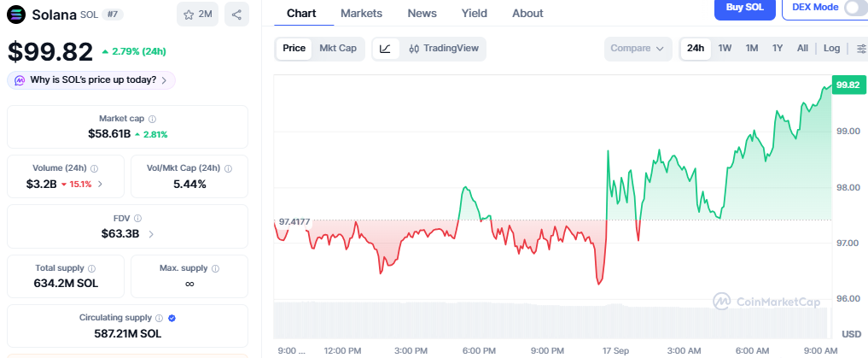868x358 pixels.
Task: Switch to the Markets tab
Action: [362, 14]
